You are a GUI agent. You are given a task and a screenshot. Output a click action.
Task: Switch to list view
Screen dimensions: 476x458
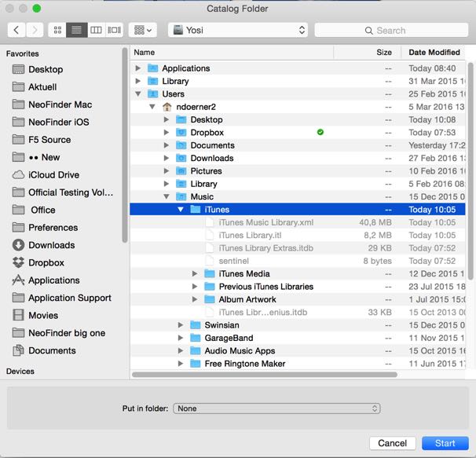(x=76, y=30)
